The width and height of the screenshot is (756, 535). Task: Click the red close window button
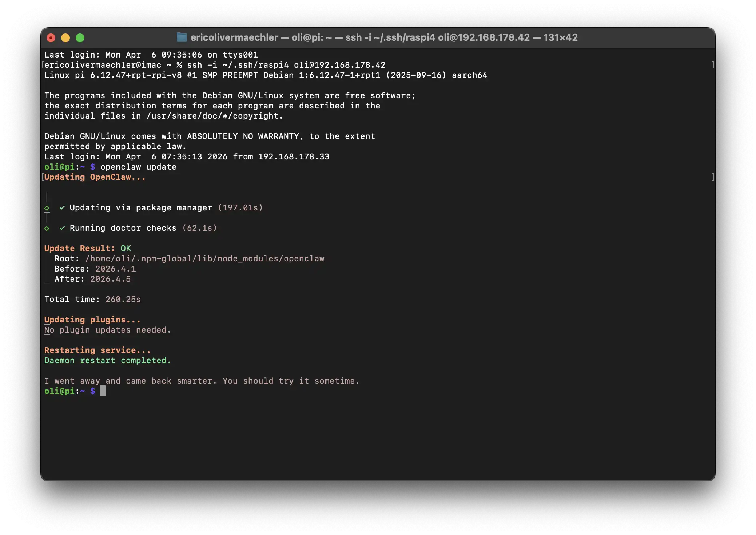tap(51, 38)
